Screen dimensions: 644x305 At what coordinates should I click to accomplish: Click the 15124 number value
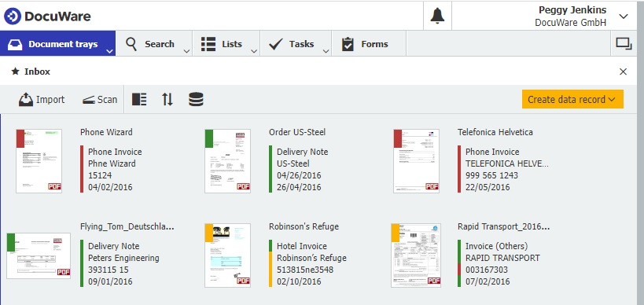(100, 175)
